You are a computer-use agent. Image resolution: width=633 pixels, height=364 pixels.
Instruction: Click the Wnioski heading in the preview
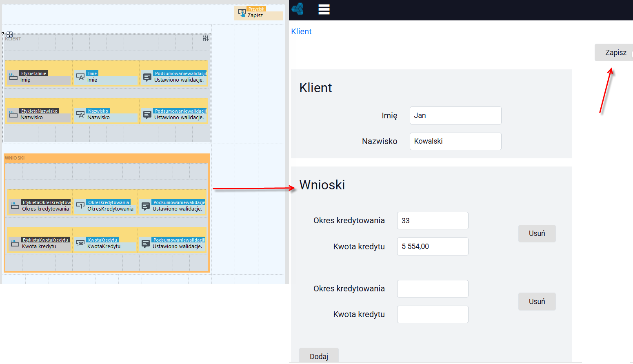point(322,185)
